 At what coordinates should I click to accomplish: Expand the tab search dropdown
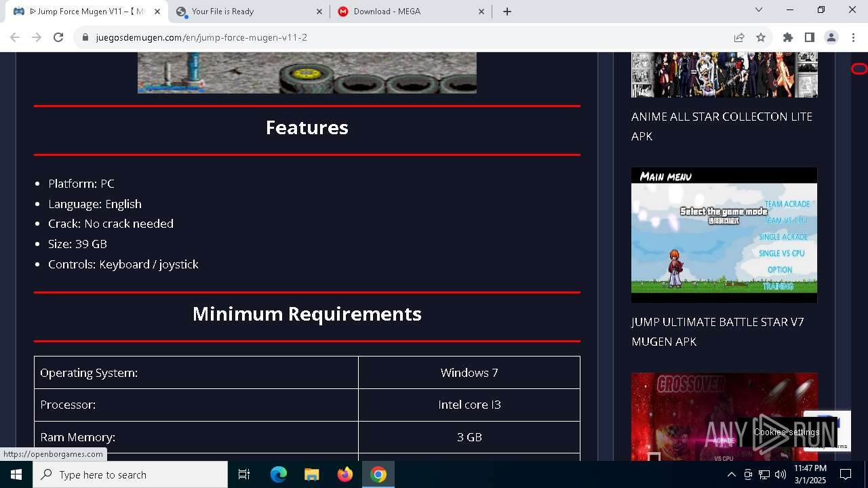pos(759,9)
